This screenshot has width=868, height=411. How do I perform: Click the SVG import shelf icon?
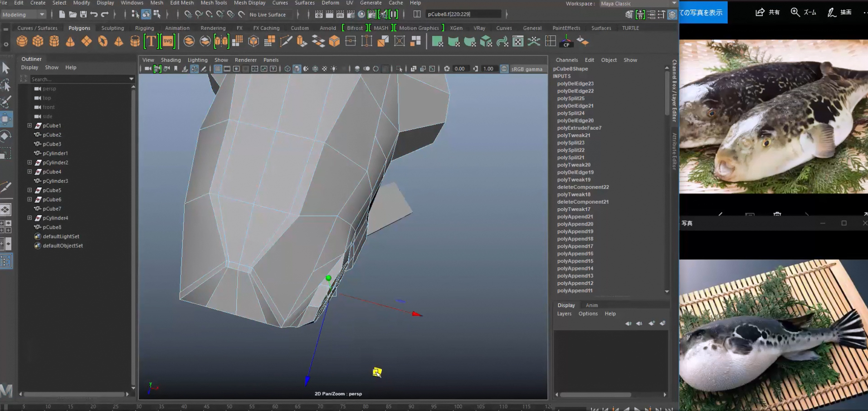tap(168, 41)
